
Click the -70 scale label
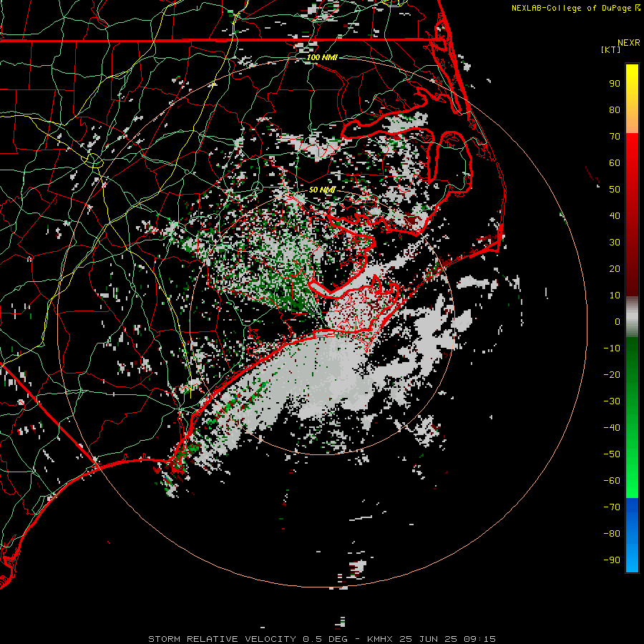612,507
